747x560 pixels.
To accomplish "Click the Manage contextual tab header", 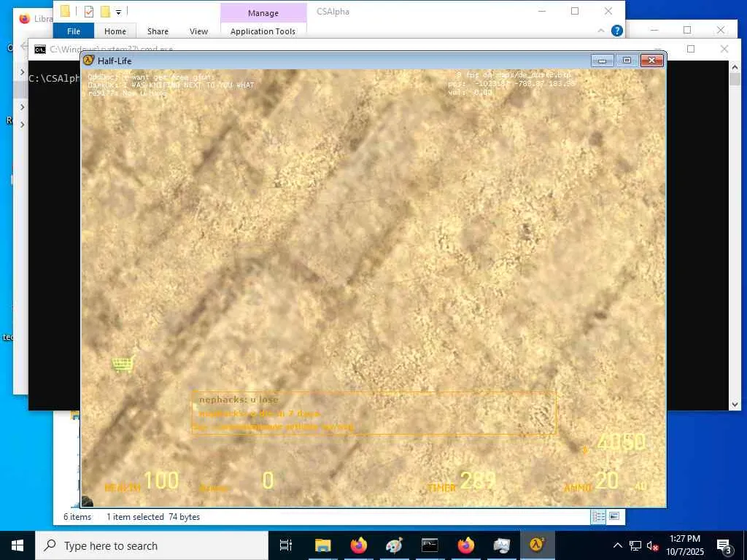I will click(263, 13).
